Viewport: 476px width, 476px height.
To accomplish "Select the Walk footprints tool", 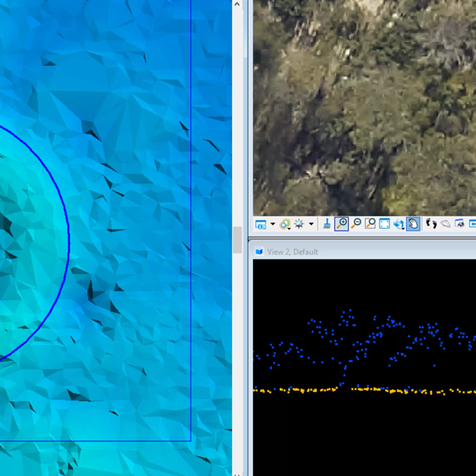I will (x=431, y=224).
